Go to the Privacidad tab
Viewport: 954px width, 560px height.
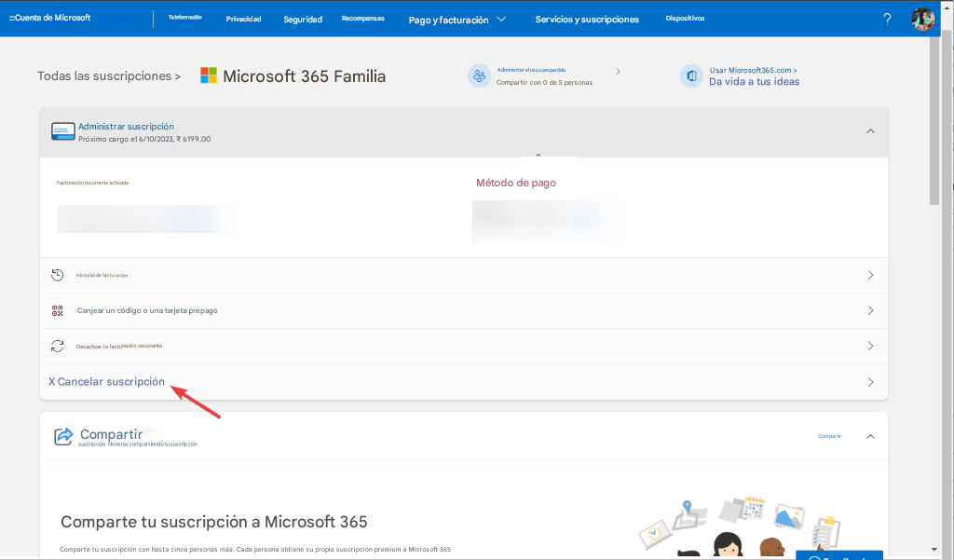pos(243,19)
